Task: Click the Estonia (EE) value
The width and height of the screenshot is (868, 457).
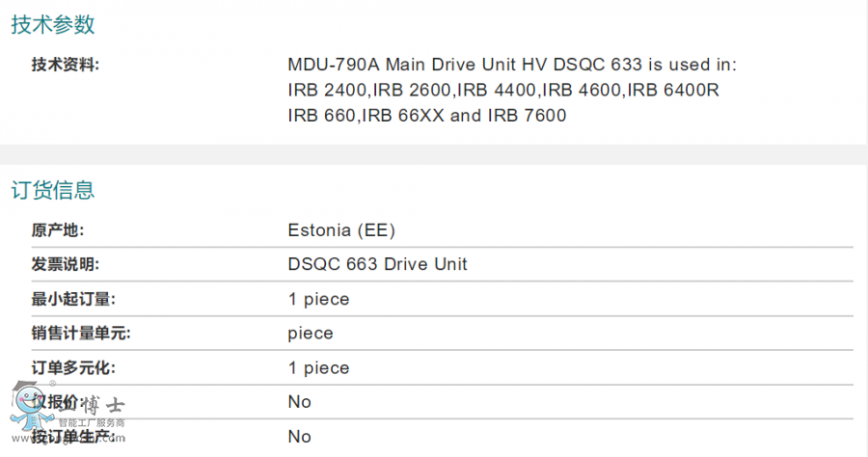Action: 341,230
